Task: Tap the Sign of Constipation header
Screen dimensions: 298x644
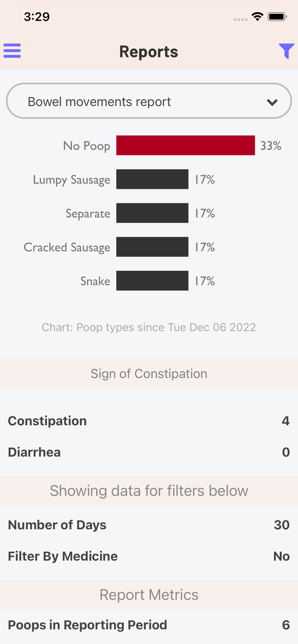Action: point(149,373)
